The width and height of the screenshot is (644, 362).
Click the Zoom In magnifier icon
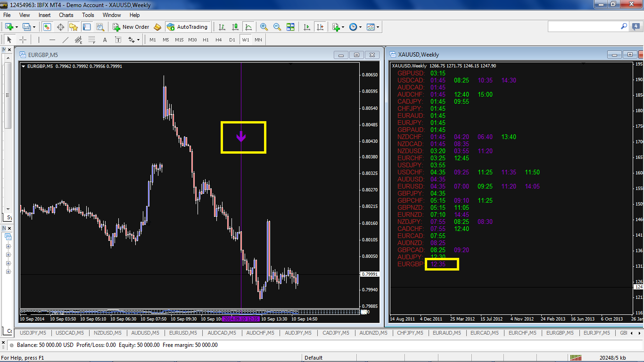[264, 27]
